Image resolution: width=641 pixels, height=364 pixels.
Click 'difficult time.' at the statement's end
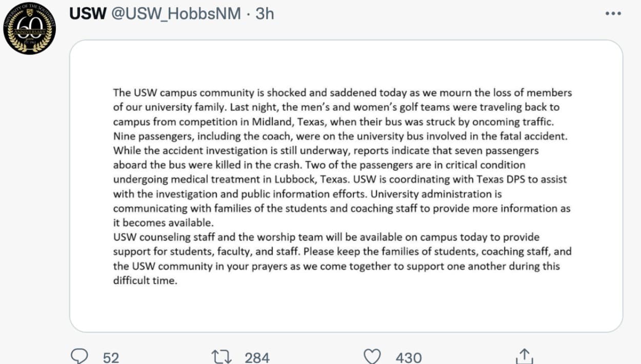click(145, 281)
